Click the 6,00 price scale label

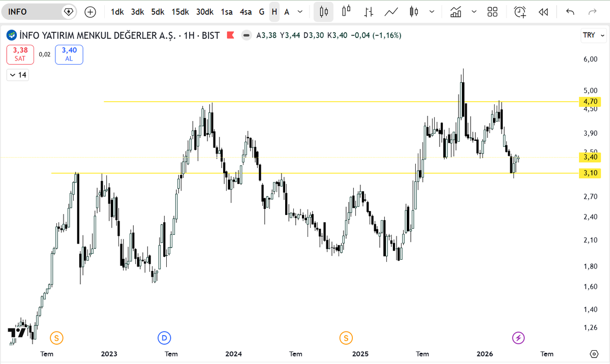(590, 59)
